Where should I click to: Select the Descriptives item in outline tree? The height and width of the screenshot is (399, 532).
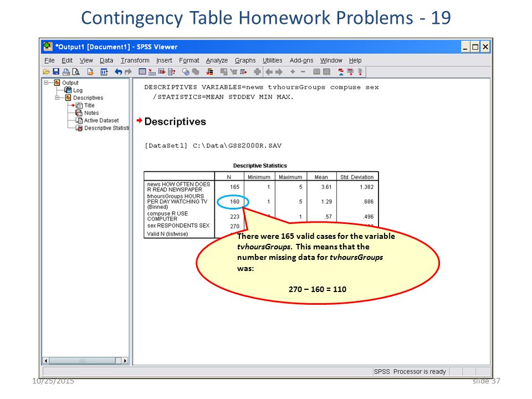point(88,98)
